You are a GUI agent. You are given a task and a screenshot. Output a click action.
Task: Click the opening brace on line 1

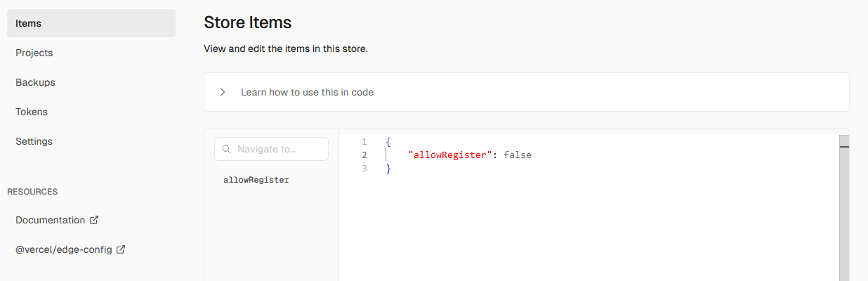(x=388, y=141)
